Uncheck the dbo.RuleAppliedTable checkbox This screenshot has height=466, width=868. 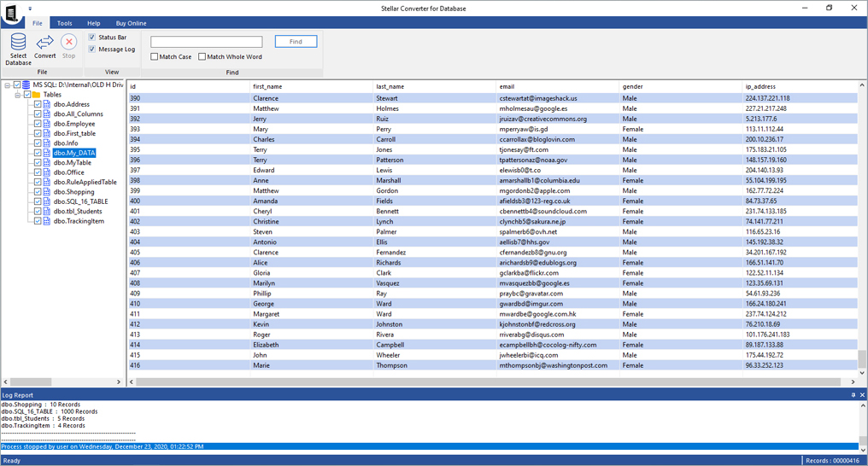(38, 182)
